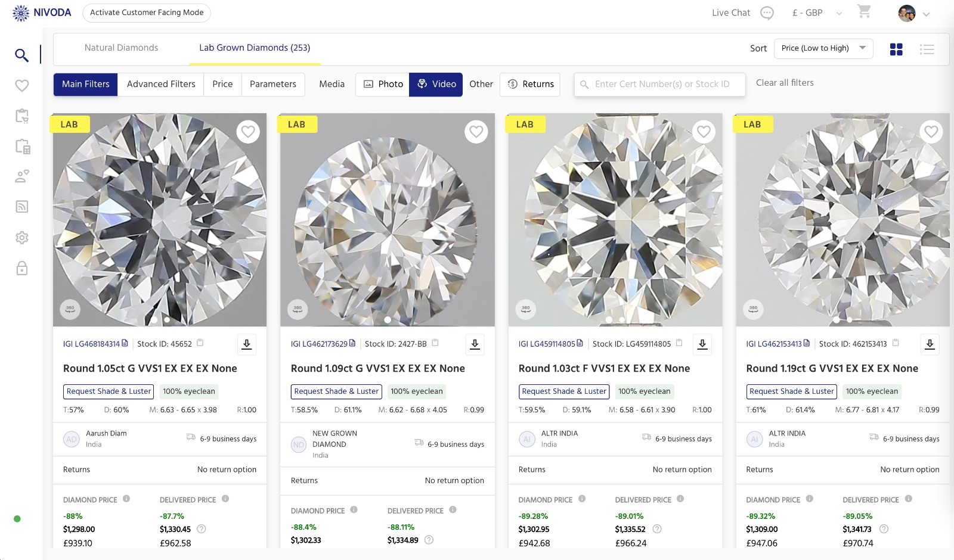
Task: Launch 360 view on the first diamond
Action: (70, 309)
